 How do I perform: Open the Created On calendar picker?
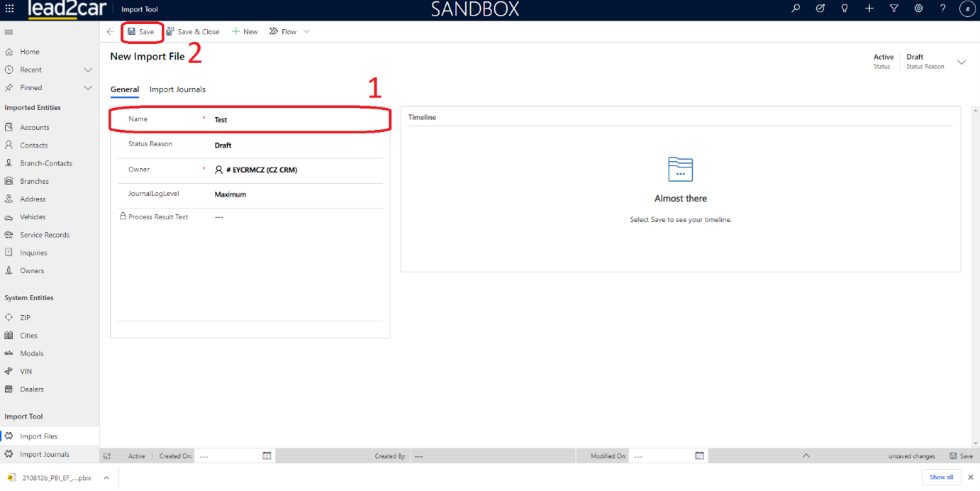pyautogui.click(x=267, y=456)
